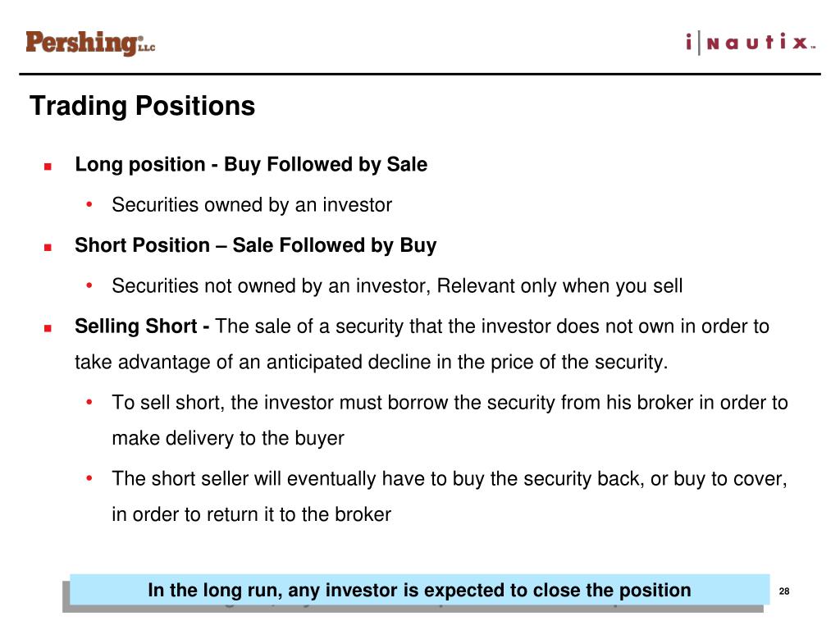
Task: Click the text Securities owned by an investor
Action: 252,205
